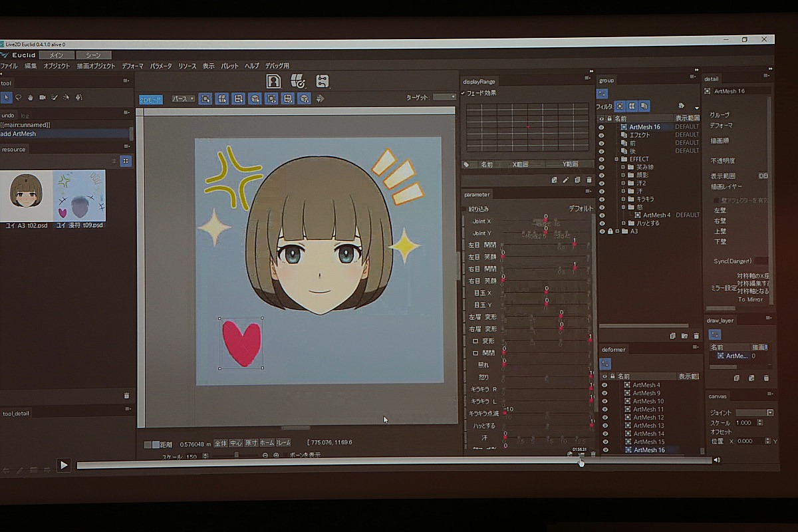This screenshot has height=532, width=798.
Task: Select the lasso tool in tool panel
Action: tap(19, 97)
